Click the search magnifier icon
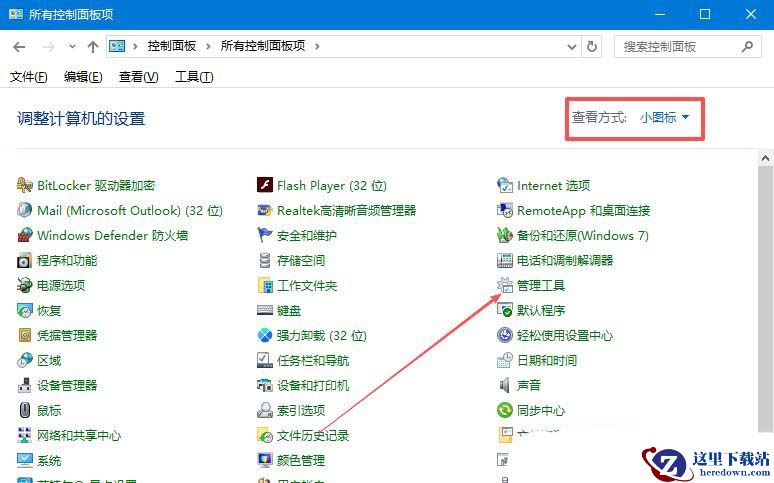The width and height of the screenshot is (774, 483). [x=747, y=46]
